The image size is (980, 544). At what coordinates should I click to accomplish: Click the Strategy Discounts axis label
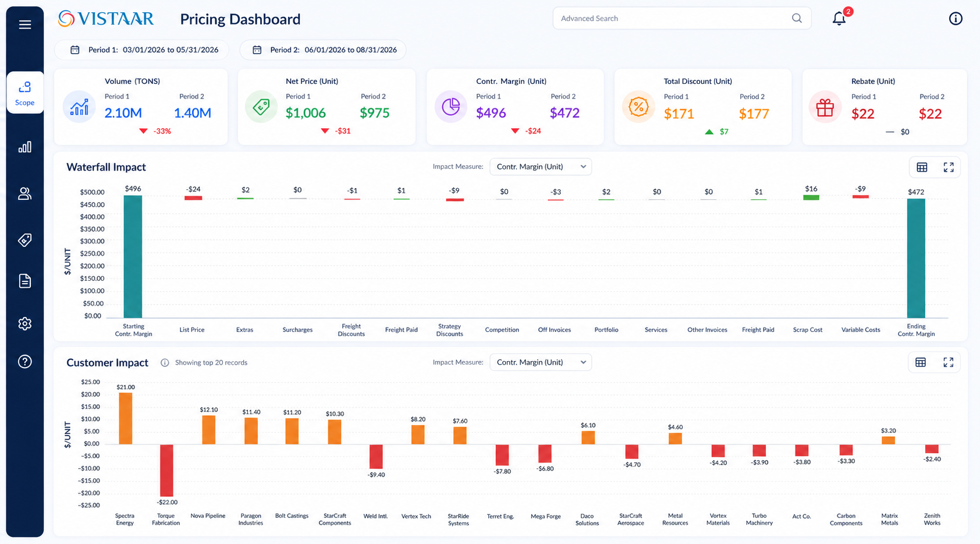coord(450,330)
